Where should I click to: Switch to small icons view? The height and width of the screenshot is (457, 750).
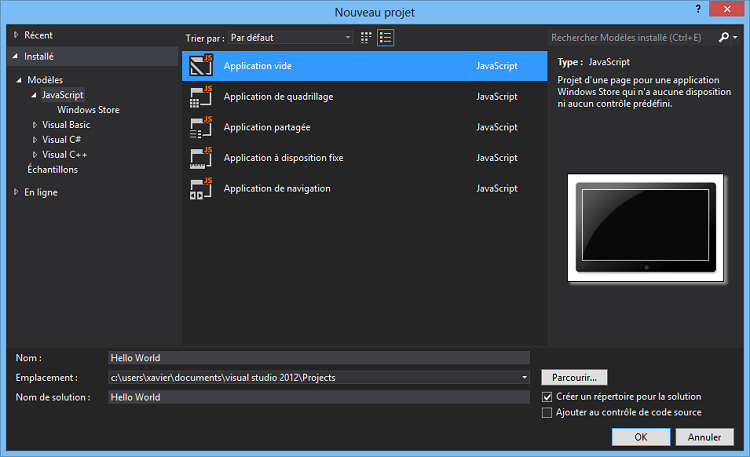[x=366, y=37]
